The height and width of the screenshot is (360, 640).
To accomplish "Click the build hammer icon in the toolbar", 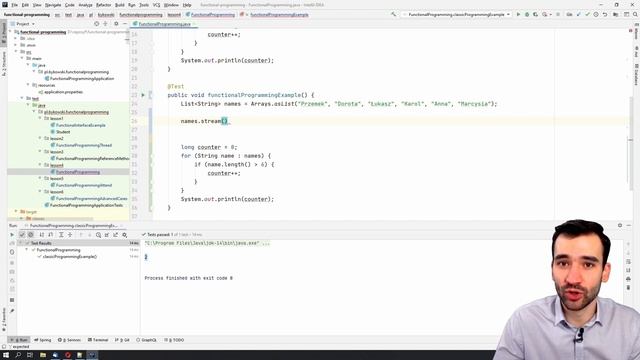I will coord(393,14).
